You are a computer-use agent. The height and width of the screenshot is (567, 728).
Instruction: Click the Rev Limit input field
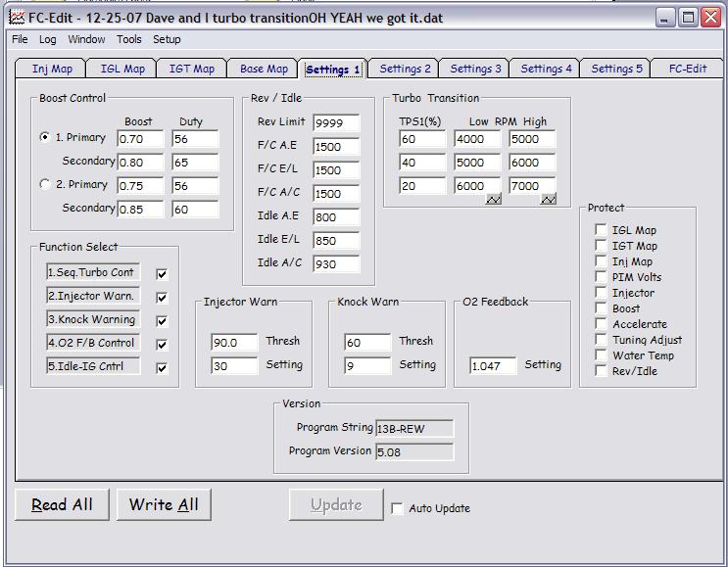coord(336,123)
